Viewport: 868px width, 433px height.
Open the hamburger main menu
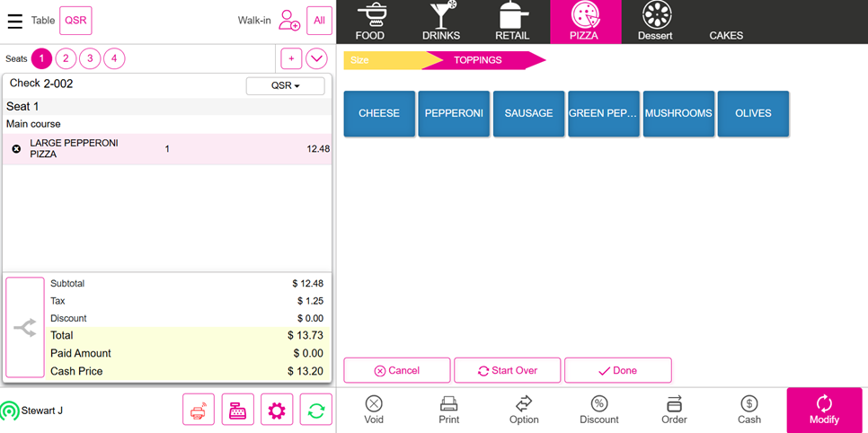tap(15, 21)
